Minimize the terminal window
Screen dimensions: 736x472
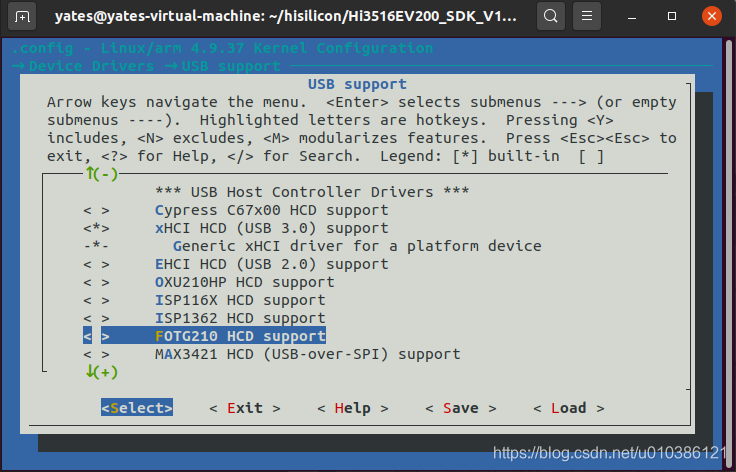click(x=632, y=16)
